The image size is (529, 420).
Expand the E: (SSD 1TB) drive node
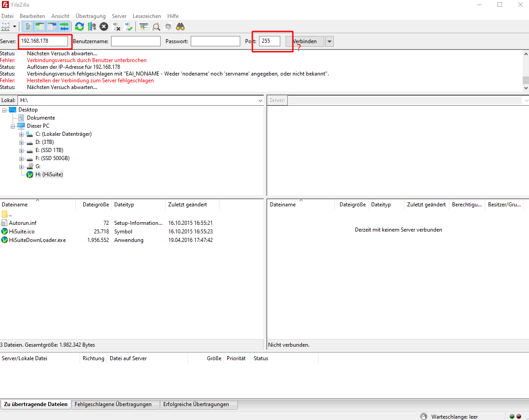(x=21, y=151)
